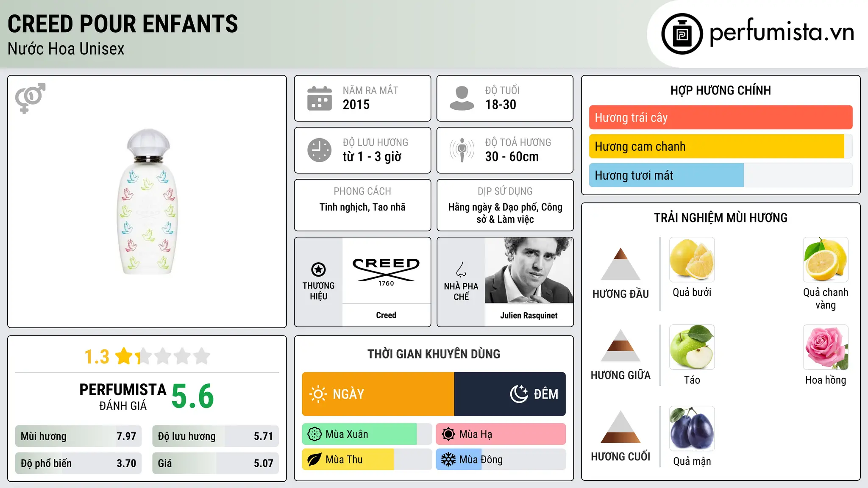Click the unisex gender symbol icon
Image resolution: width=868 pixels, height=488 pixels.
[x=30, y=98]
